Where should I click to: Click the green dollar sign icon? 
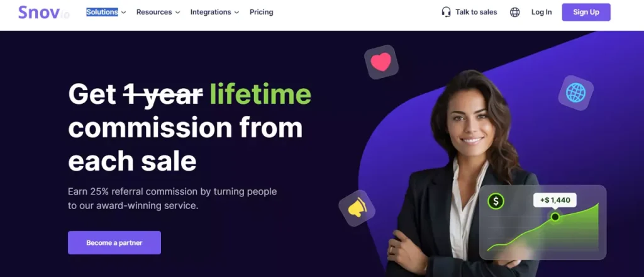496,201
